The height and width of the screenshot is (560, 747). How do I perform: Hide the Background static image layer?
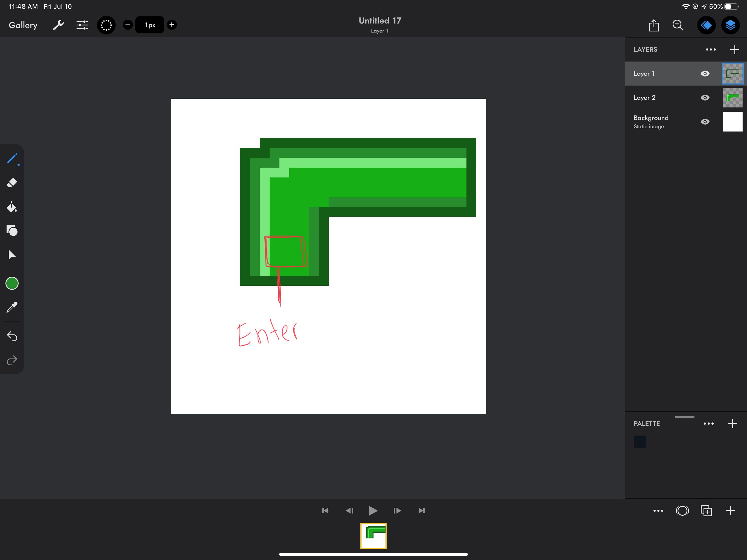[705, 122]
